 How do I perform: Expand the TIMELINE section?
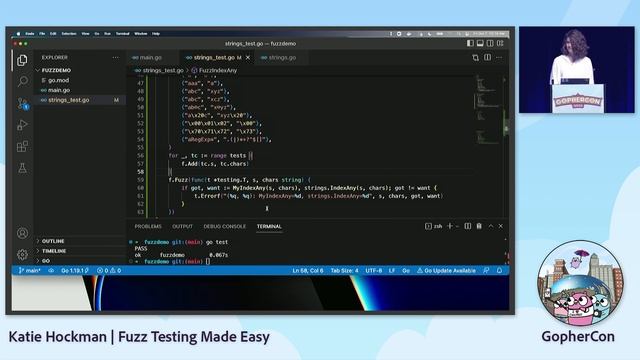[54, 251]
